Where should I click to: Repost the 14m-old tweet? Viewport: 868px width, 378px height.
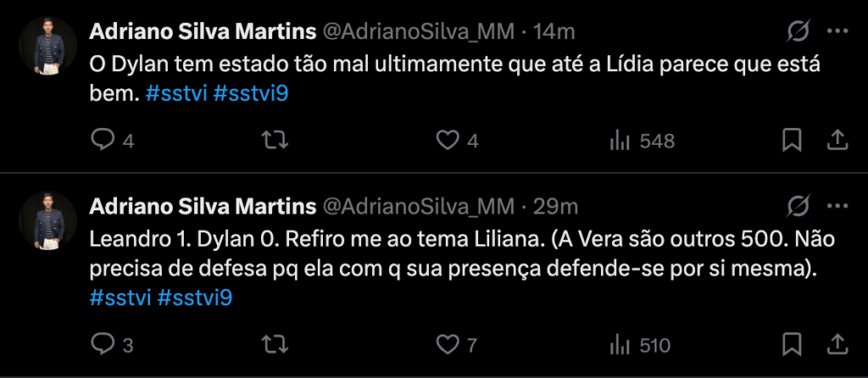click(x=275, y=141)
